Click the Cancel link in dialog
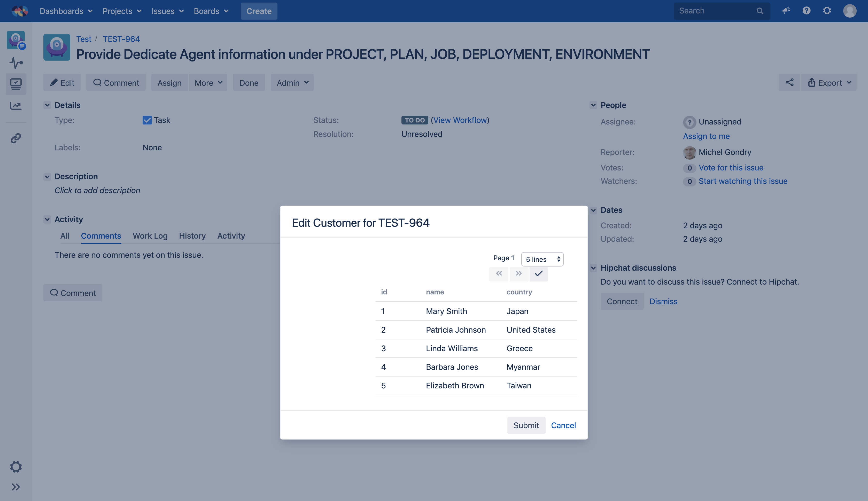868x501 pixels. coord(563,425)
